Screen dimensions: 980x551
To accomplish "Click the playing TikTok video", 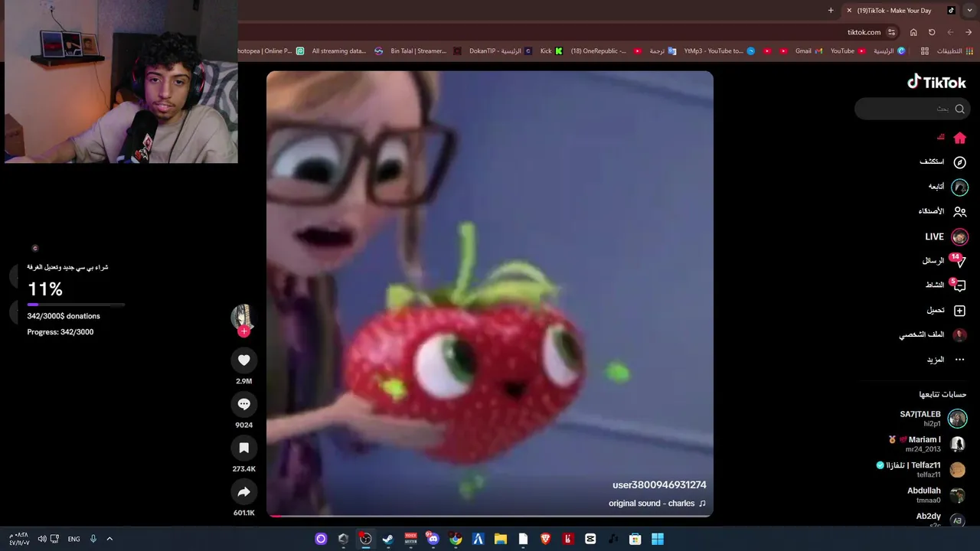I will pyautogui.click(x=490, y=293).
